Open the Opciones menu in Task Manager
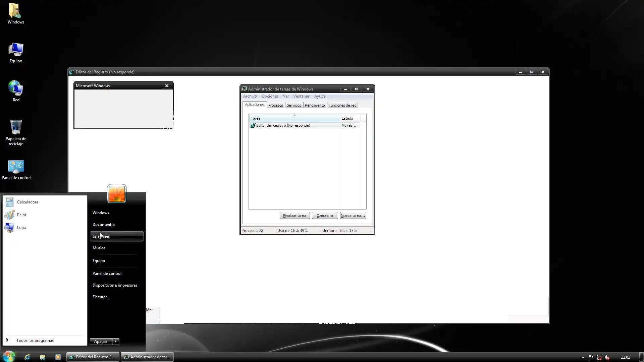The image size is (644, 362). coord(270,96)
